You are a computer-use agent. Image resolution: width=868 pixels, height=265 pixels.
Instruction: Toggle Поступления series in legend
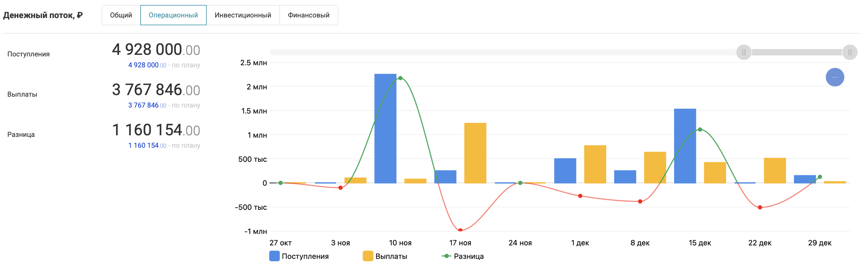(305, 256)
